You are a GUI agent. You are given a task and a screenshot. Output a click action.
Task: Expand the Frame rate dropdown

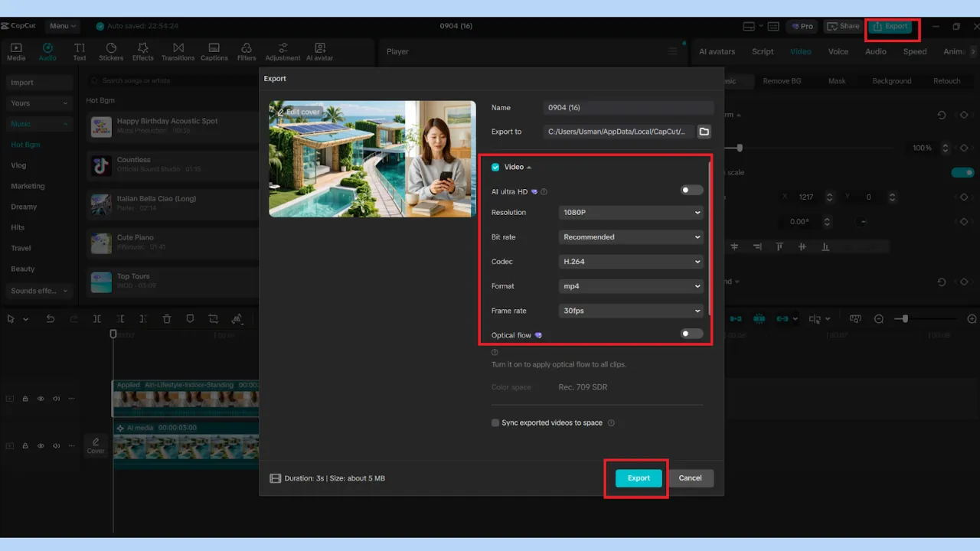coord(630,310)
